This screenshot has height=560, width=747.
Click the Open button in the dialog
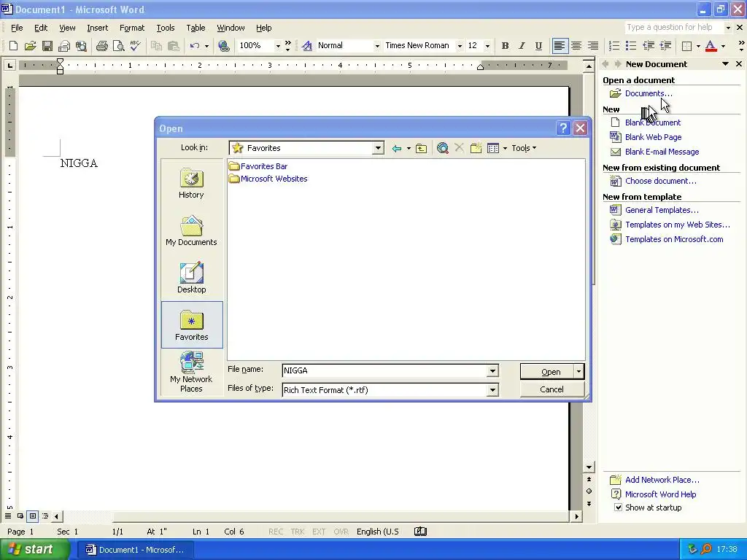coord(547,372)
